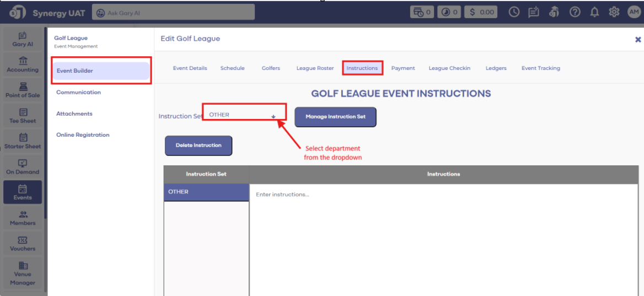The width and height of the screenshot is (644, 296).
Task: Click the Delete Instruction button
Action: pos(198,146)
